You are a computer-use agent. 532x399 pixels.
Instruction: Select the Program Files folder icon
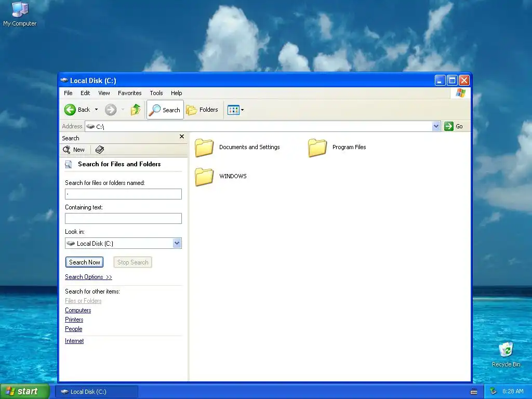pyautogui.click(x=317, y=148)
